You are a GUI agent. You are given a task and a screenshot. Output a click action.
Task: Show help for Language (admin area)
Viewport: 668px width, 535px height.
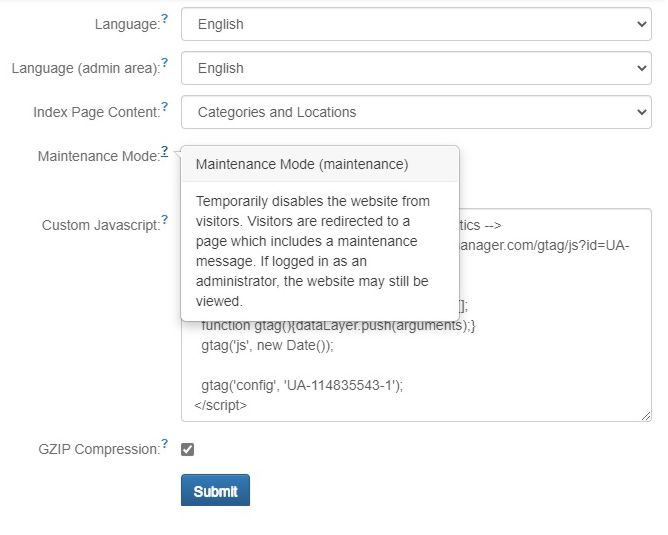[x=164, y=63]
